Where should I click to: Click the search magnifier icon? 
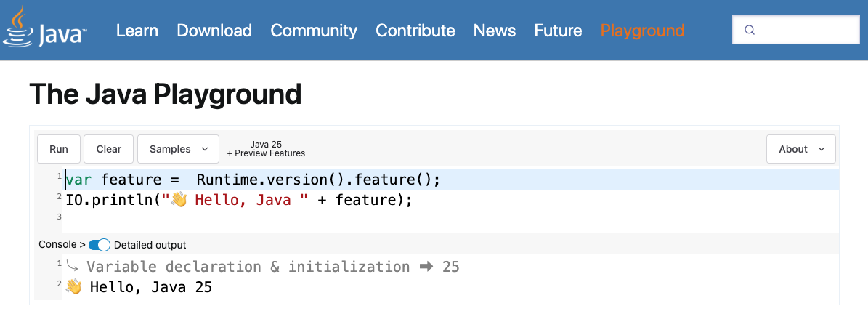(750, 31)
